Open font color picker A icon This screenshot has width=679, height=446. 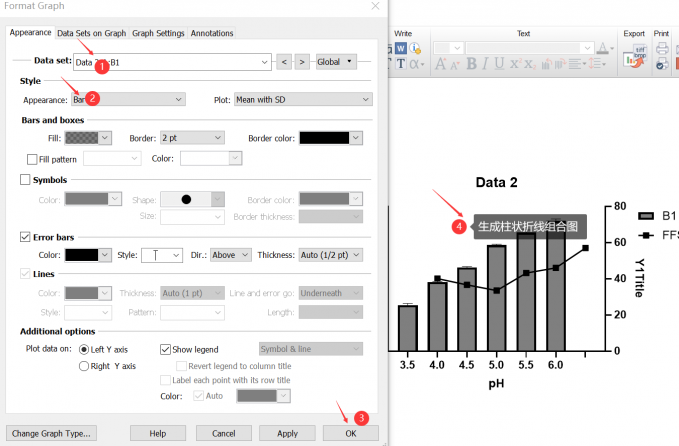[x=605, y=48]
